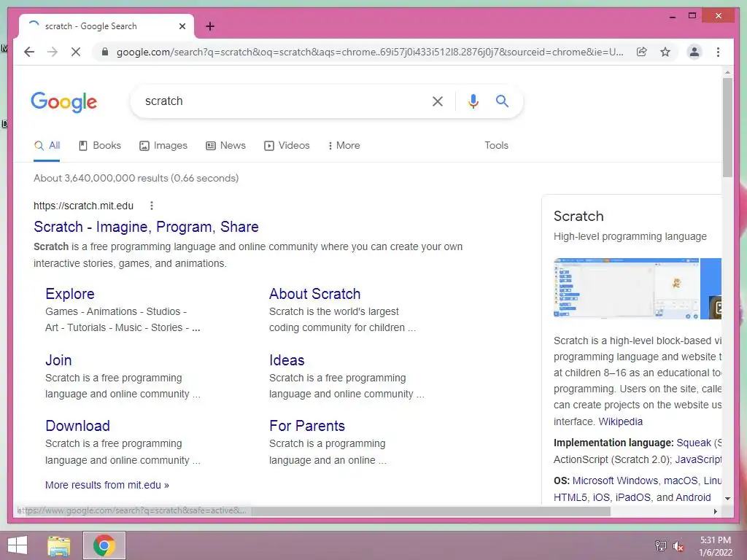The width and height of the screenshot is (747, 560).
Task: Bookmark this page with the star icon
Action: pos(665,52)
